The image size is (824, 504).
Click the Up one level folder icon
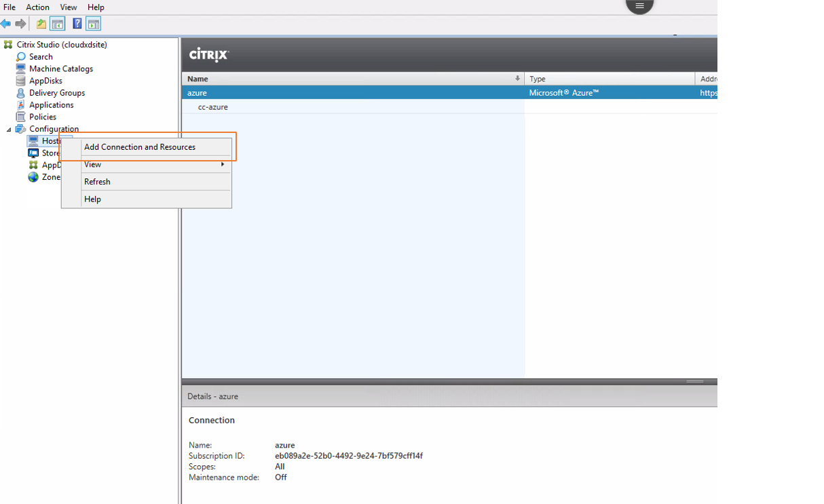pyautogui.click(x=41, y=24)
